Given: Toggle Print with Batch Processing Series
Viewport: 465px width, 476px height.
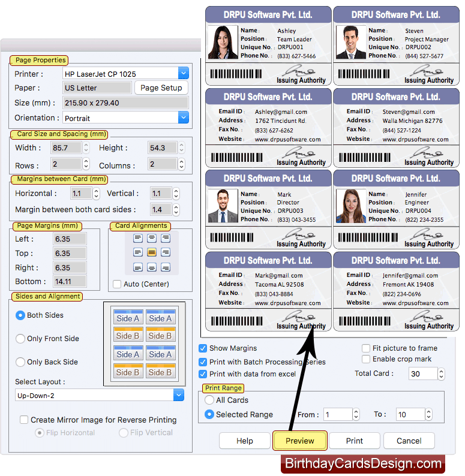Looking at the screenshot, I should click(x=203, y=362).
